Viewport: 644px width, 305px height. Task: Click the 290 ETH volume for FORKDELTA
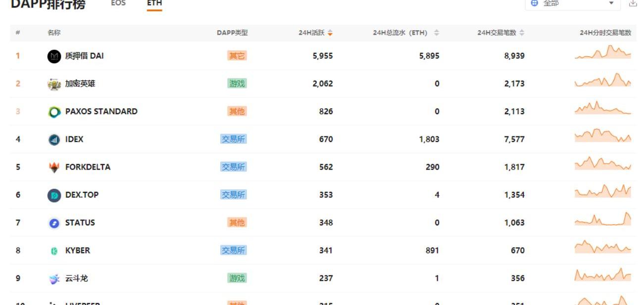point(432,167)
